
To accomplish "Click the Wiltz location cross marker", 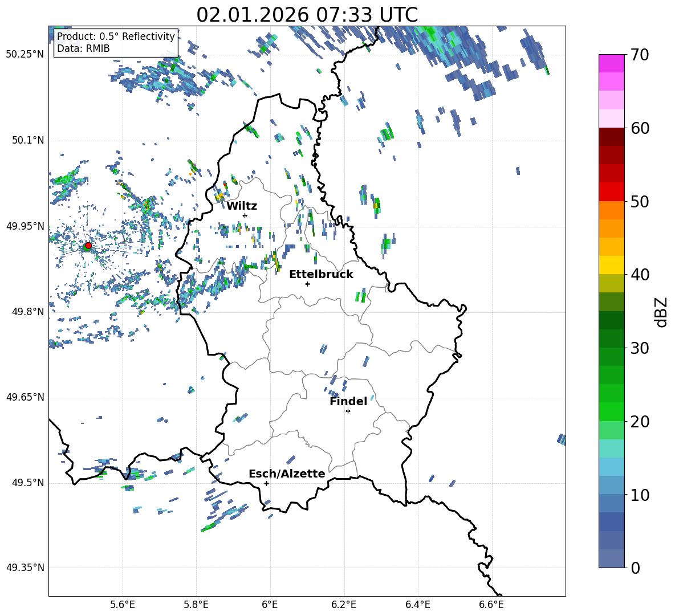I will point(245,215).
